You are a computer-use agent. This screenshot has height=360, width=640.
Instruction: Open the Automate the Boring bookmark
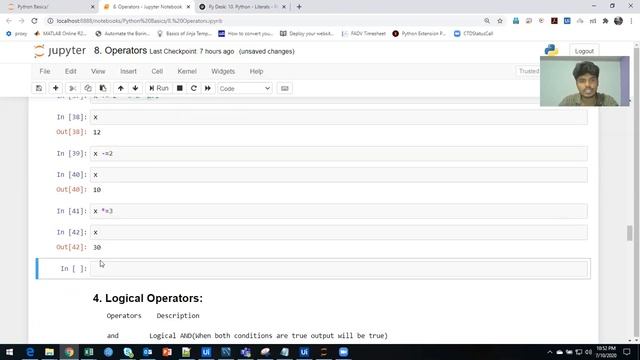click(122, 33)
